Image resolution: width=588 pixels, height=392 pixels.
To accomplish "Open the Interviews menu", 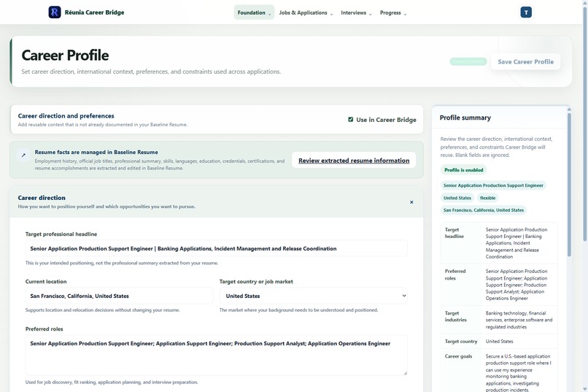I will pos(356,12).
